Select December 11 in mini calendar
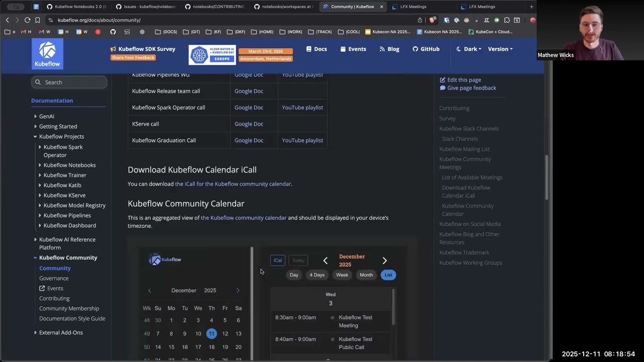The width and height of the screenshot is (644, 362). pyautogui.click(x=211, y=334)
